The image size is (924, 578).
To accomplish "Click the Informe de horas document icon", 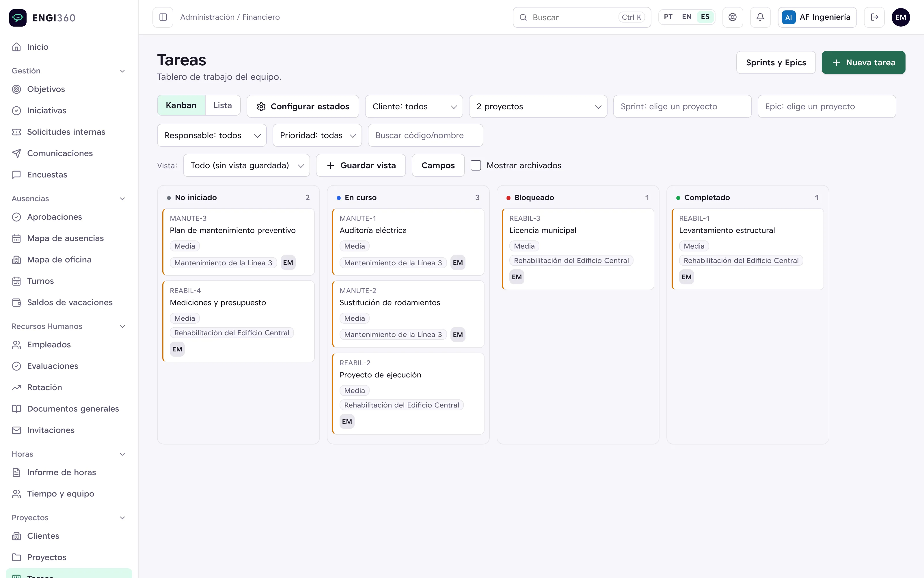I will pos(16,472).
